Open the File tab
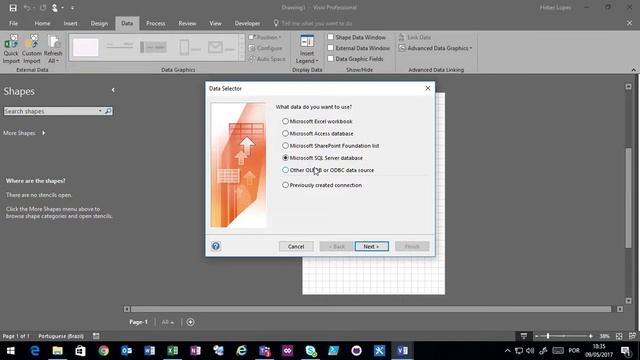The image size is (640, 360). [13, 23]
